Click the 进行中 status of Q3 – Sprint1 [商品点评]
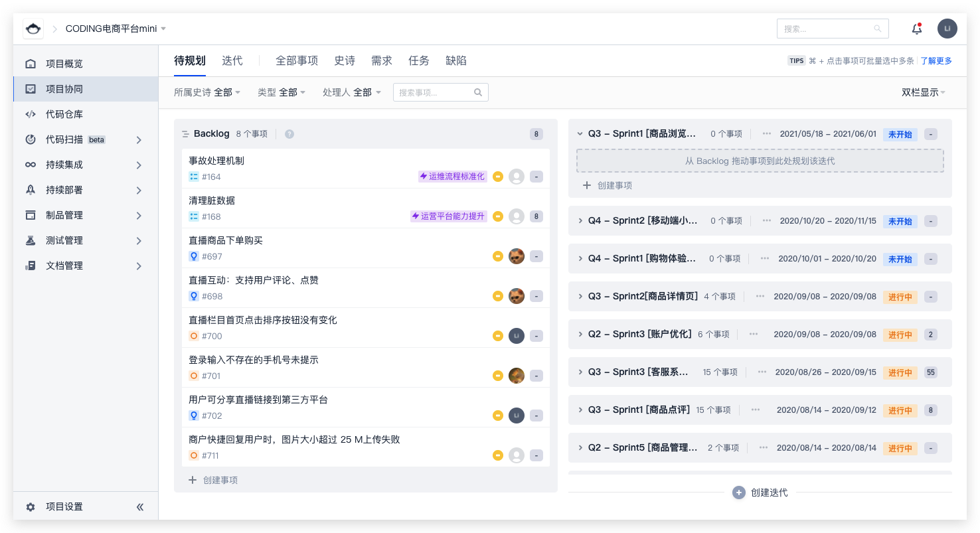980x533 pixels. [x=900, y=410]
